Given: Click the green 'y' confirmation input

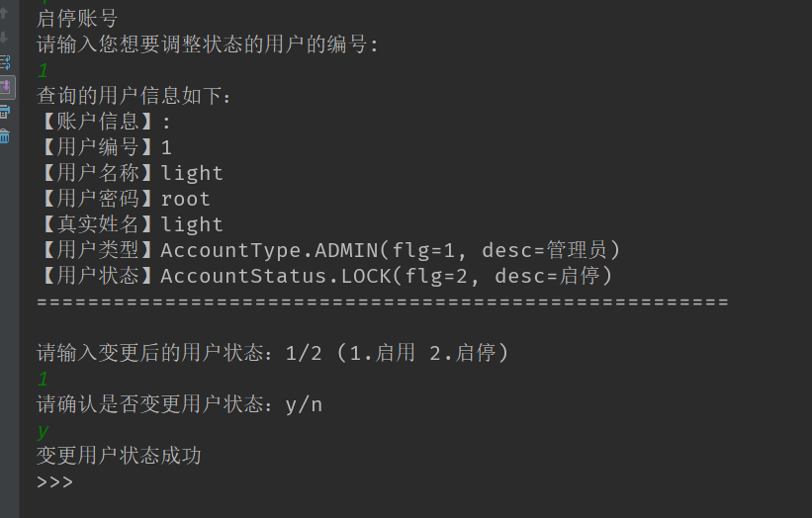Looking at the screenshot, I should coord(43,431).
